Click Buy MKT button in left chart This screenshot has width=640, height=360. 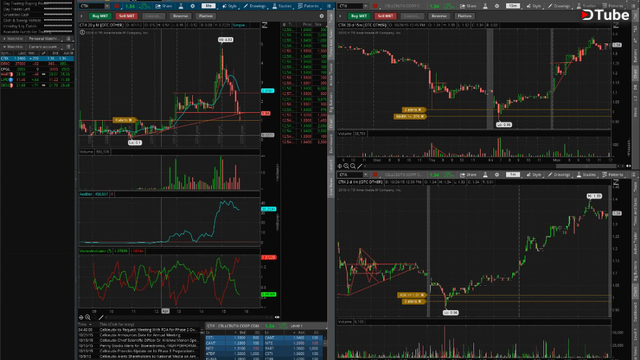pyautogui.click(x=100, y=16)
